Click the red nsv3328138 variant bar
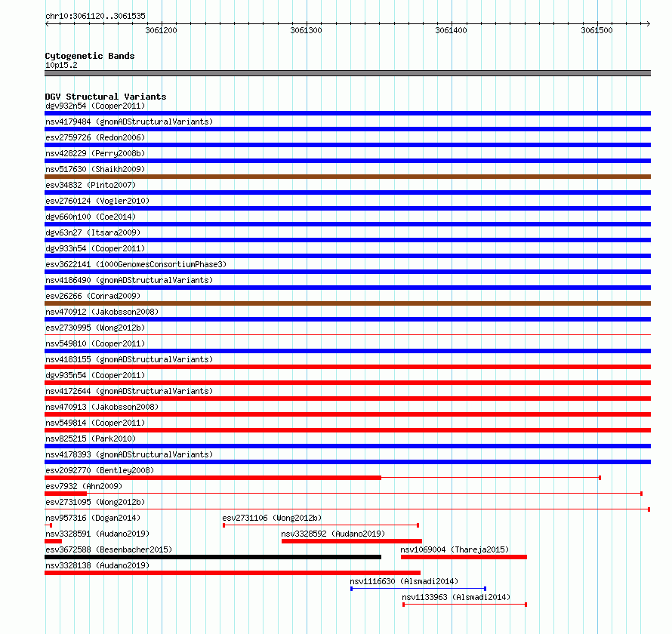Screen dimensions: 672x634 (233, 573)
